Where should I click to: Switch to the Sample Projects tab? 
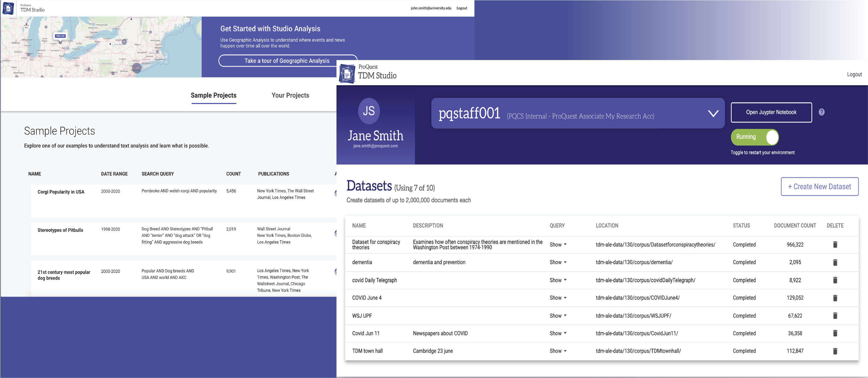point(214,95)
